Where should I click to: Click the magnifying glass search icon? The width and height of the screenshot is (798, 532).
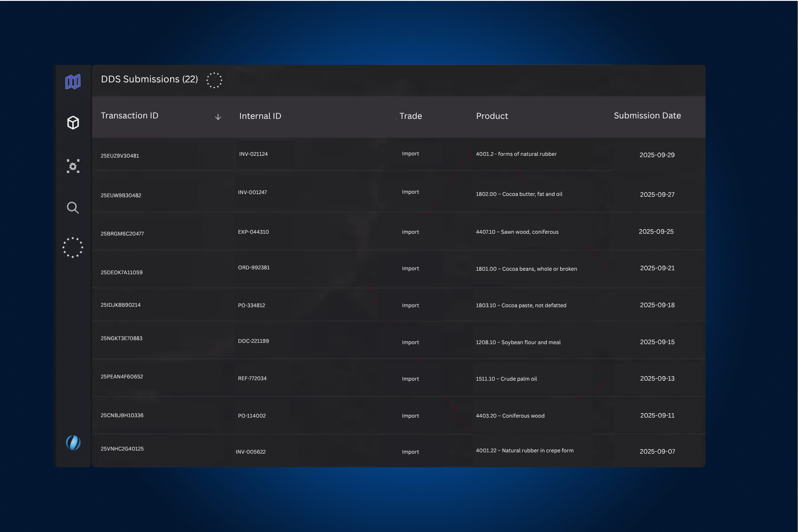pos(73,207)
